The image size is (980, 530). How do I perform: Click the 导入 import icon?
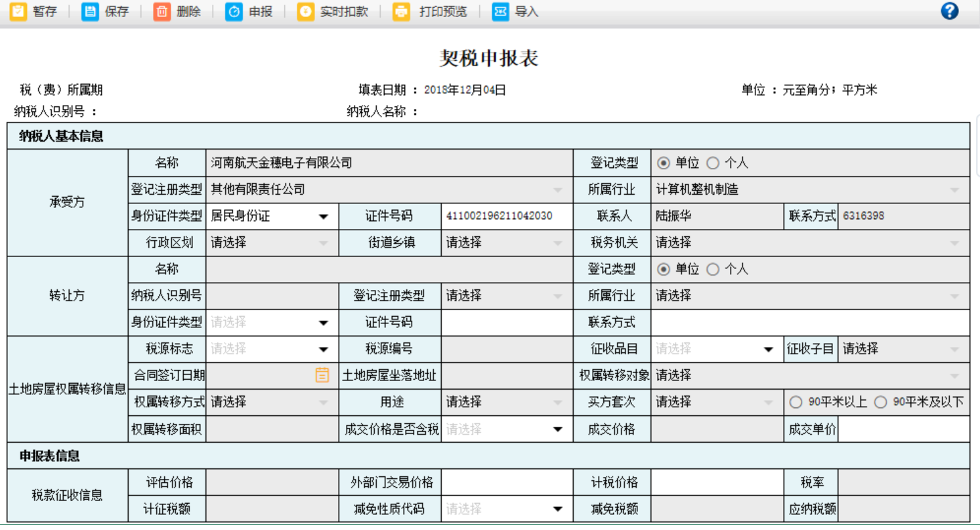[500, 11]
